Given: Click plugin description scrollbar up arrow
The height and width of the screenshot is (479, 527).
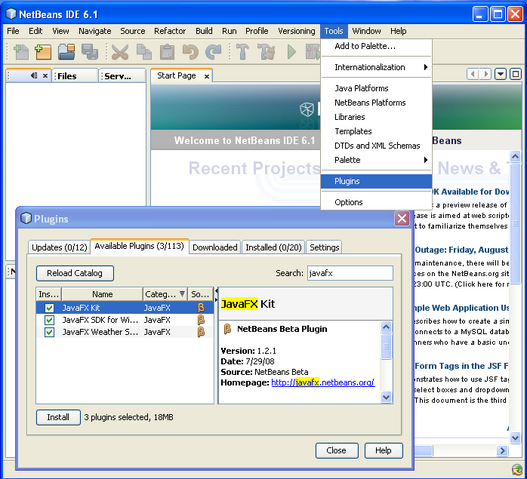Looking at the screenshot, I should coord(386,327).
